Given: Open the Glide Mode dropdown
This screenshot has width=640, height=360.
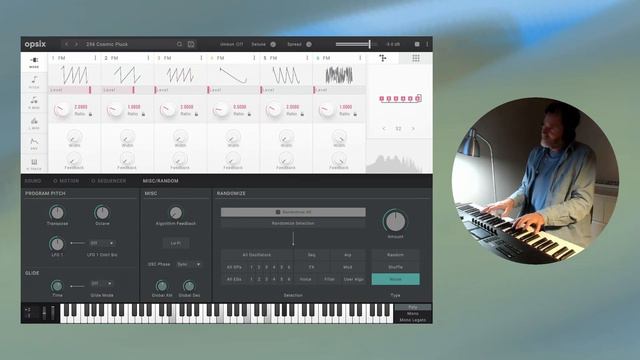Looking at the screenshot, I should pyautogui.click(x=102, y=283).
